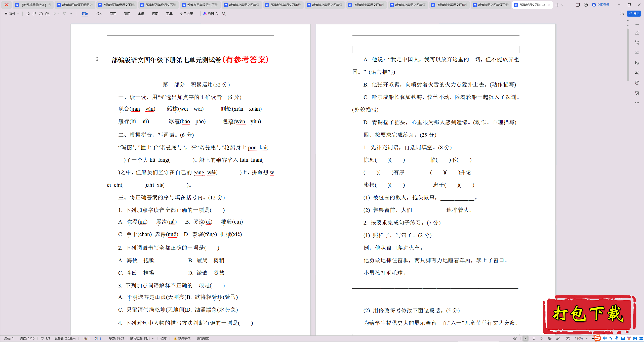The height and width of the screenshot is (342, 644).
Task: Click the highlighter pen icon in status bar
Action: pos(558,338)
